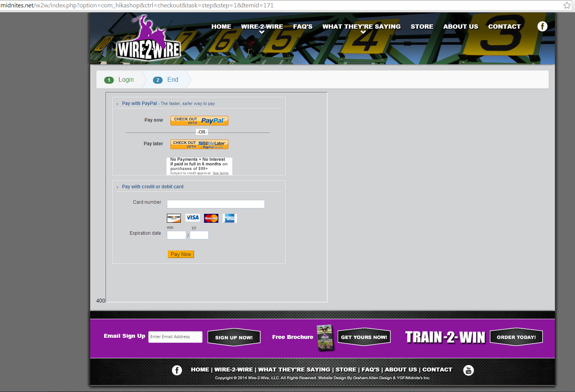The height and width of the screenshot is (392, 575).
Task: Select the American Express card icon
Action: pyautogui.click(x=230, y=218)
